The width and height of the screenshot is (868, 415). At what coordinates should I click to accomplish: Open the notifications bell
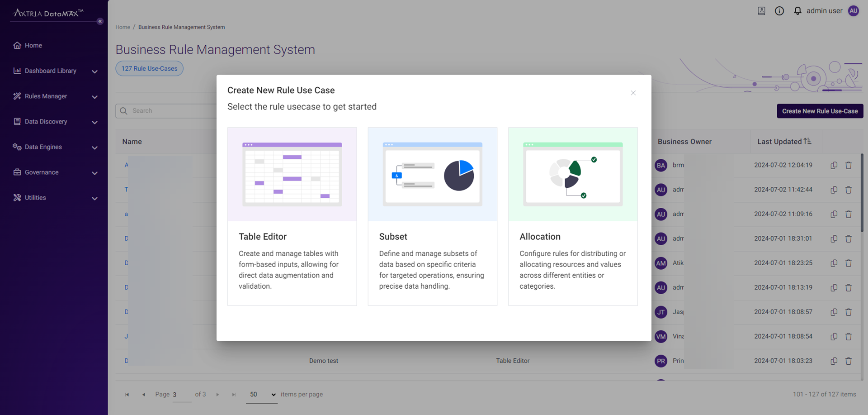coord(797,10)
